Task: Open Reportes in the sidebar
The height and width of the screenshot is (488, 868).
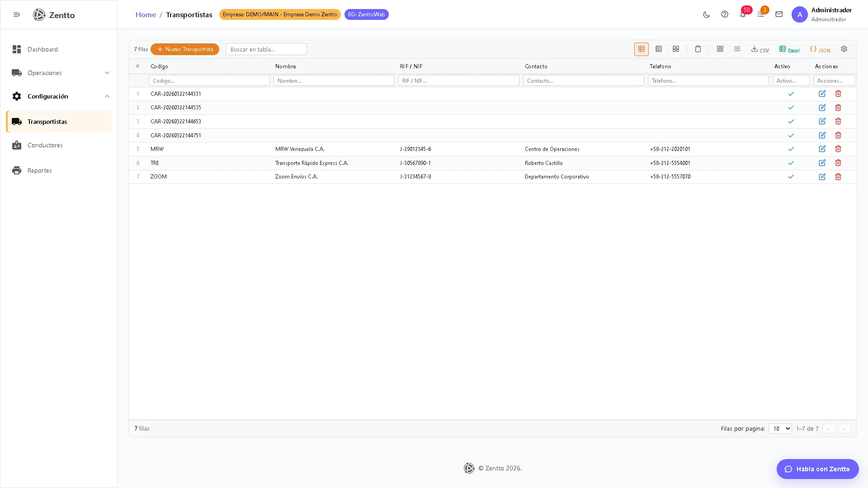Action: (x=59, y=170)
